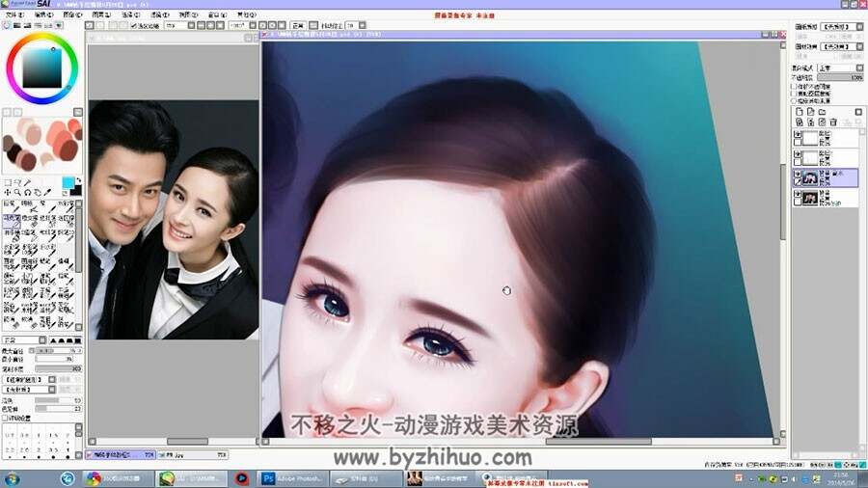Screen dimensions: 868x488
Task: Click the merge layer down icon
Action: (810, 122)
